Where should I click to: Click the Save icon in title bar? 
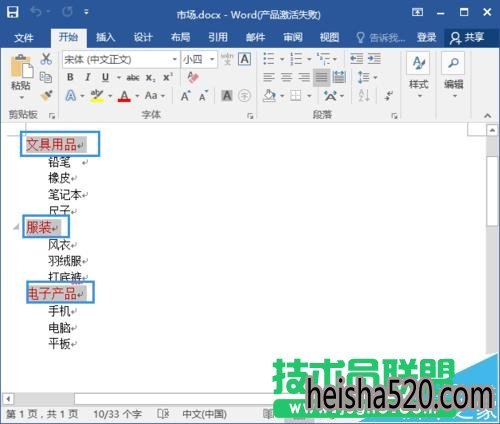tap(13, 13)
